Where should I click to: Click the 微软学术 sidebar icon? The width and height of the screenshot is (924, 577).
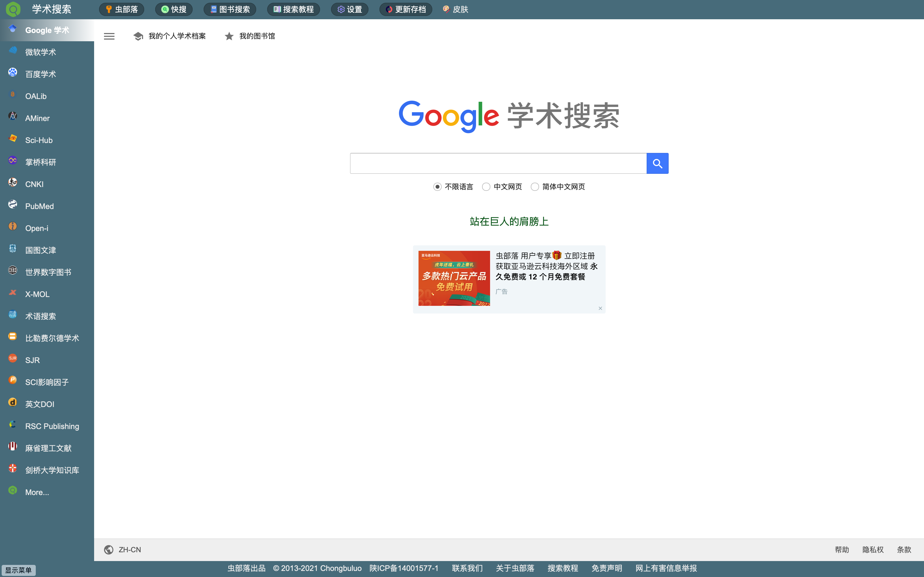tap(13, 50)
